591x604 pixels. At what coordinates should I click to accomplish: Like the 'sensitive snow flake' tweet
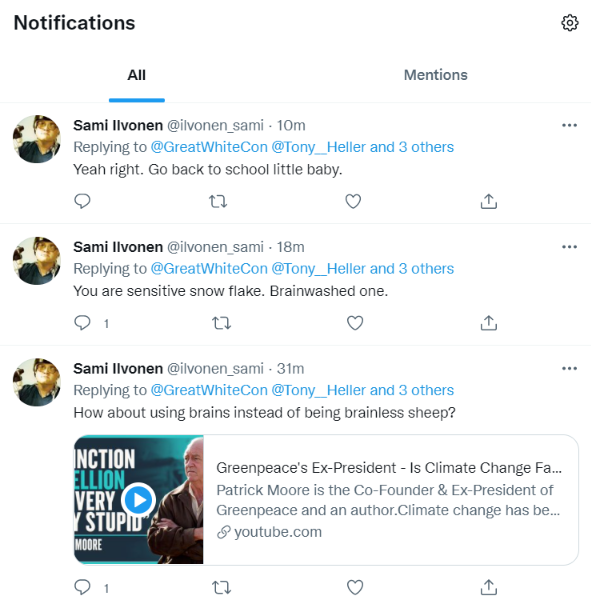[x=355, y=323]
